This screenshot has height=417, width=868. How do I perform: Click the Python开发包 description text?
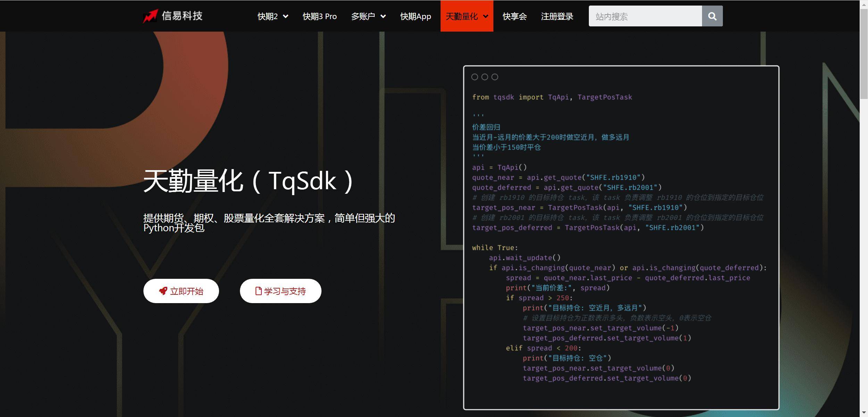click(x=269, y=223)
